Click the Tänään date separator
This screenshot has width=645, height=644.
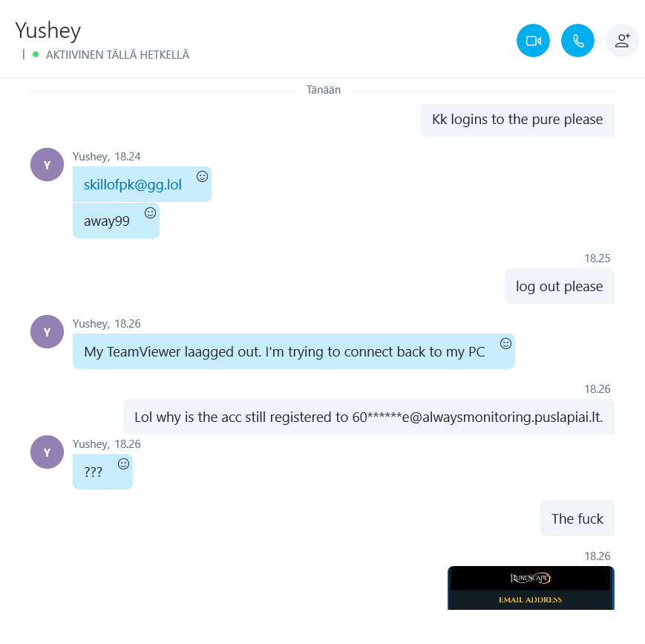click(324, 90)
